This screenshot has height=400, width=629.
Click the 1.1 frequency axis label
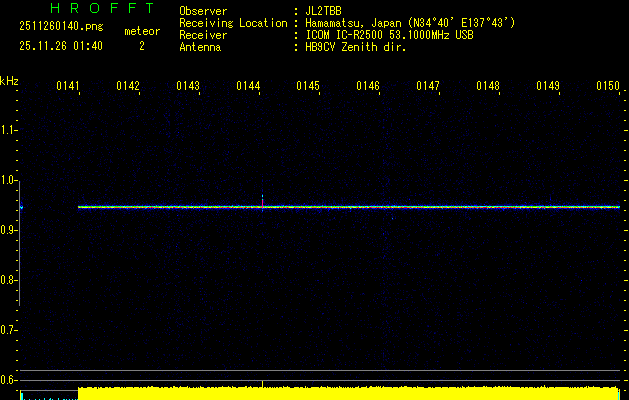pos(9,130)
